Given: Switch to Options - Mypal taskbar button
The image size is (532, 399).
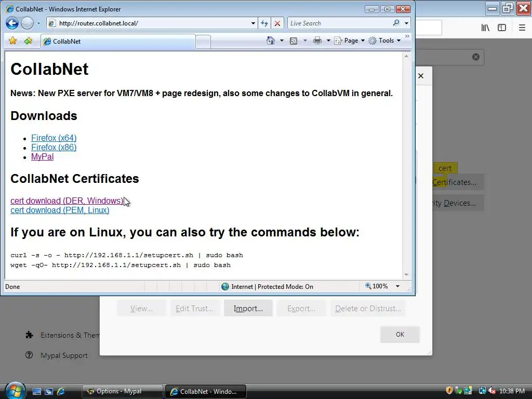Looking at the screenshot, I should click(122, 391).
